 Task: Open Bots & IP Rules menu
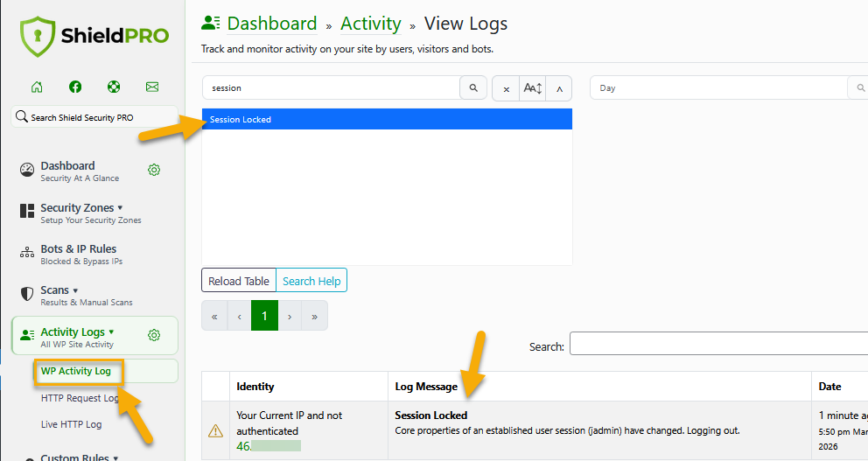pos(81,254)
